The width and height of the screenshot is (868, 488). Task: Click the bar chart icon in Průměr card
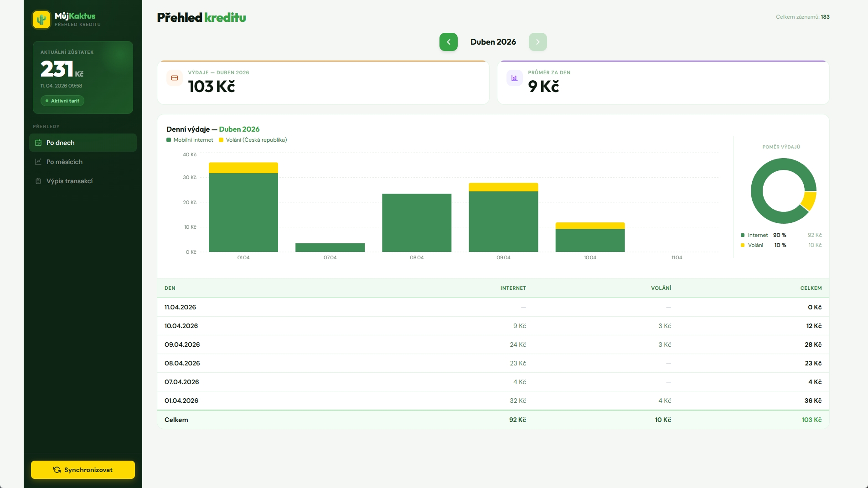coord(514,78)
